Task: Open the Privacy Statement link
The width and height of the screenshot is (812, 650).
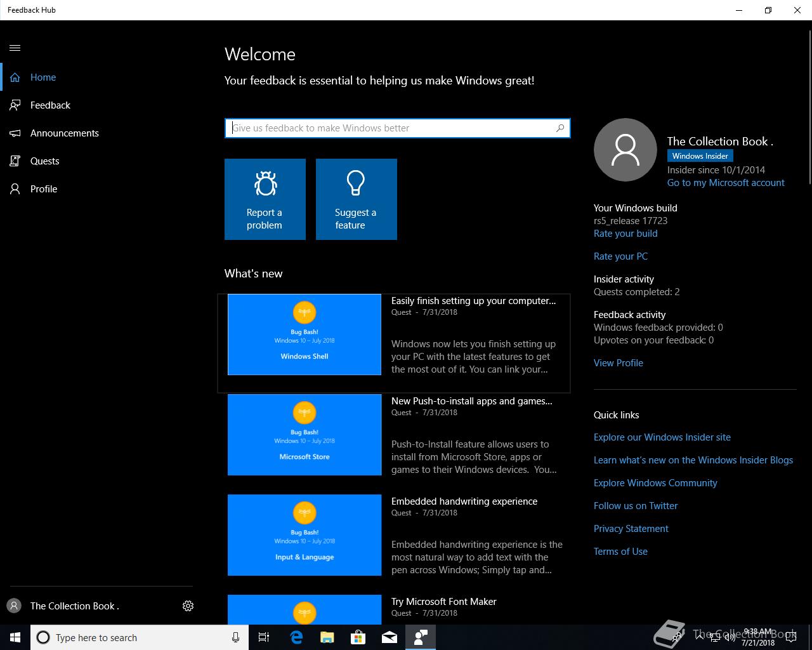Action: 631,529
